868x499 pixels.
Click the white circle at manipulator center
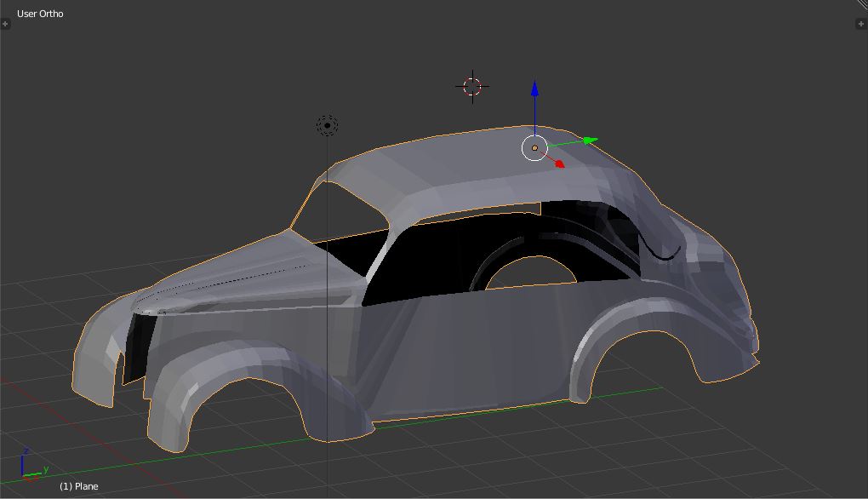click(534, 148)
